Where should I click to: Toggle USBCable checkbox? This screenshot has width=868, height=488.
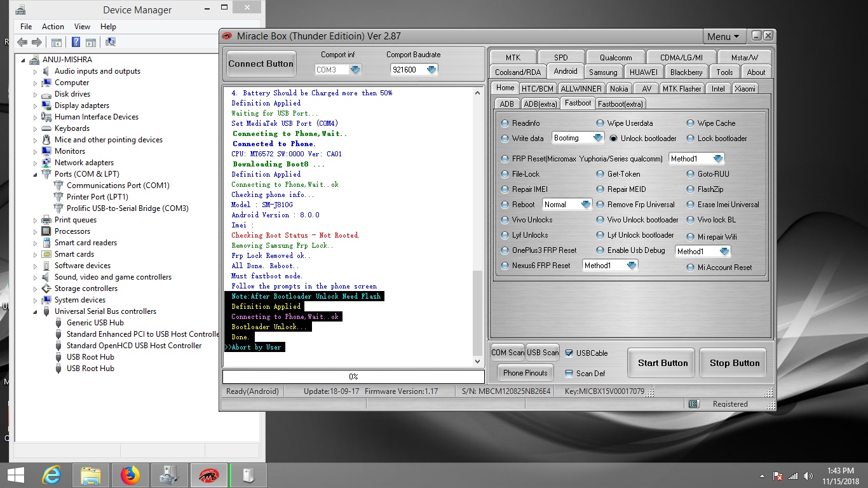tap(569, 353)
